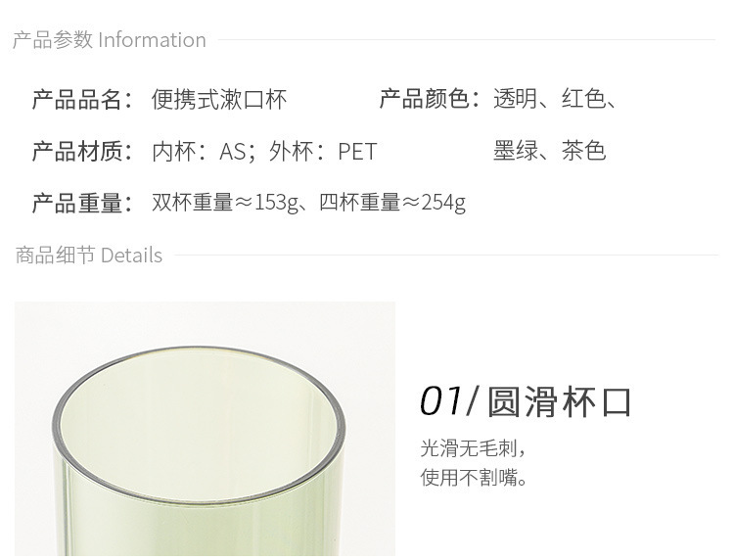This screenshot has height=560, width=734.
Task: Click the 产品参数 Information section heading
Action: (109, 40)
